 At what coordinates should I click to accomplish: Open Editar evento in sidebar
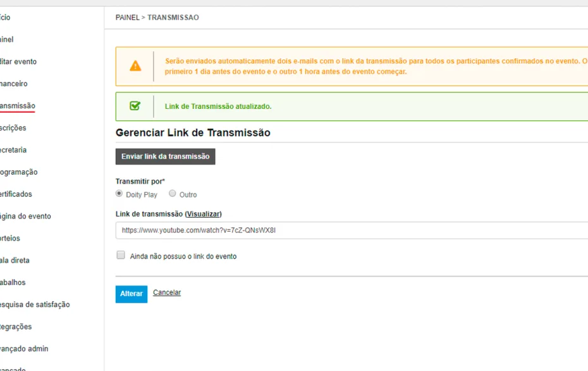pos(18,61)
